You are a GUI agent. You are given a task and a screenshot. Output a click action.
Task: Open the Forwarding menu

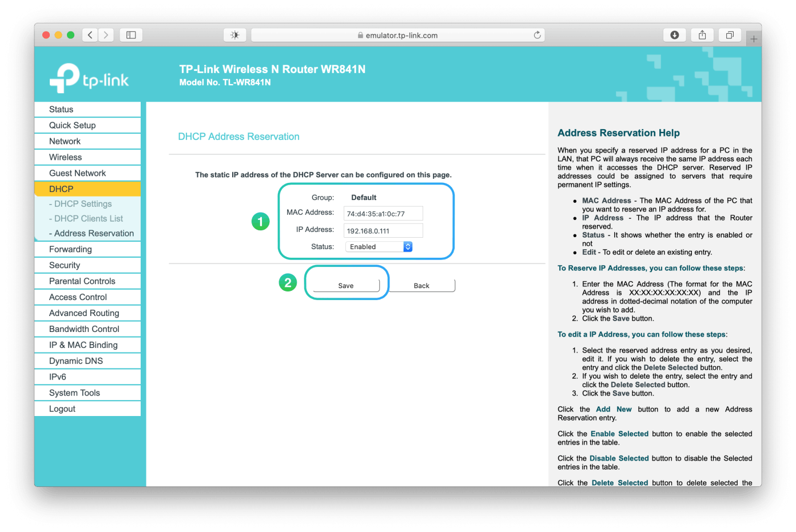[87, 249]
